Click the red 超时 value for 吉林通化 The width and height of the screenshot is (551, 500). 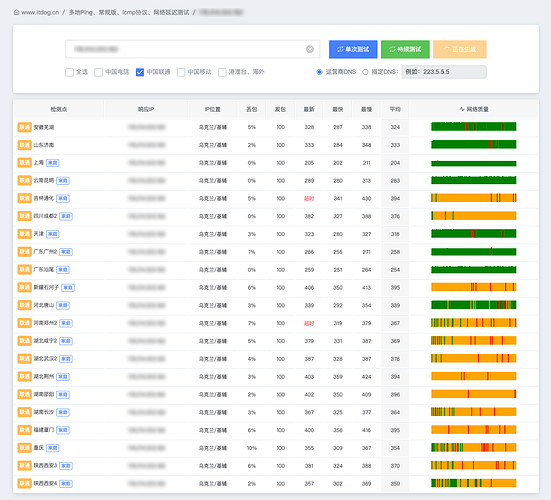click(309, 199)
